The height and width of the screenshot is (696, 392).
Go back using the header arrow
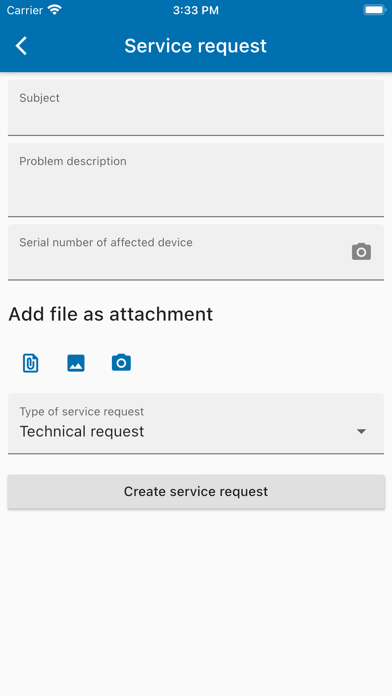click(21, 46)
